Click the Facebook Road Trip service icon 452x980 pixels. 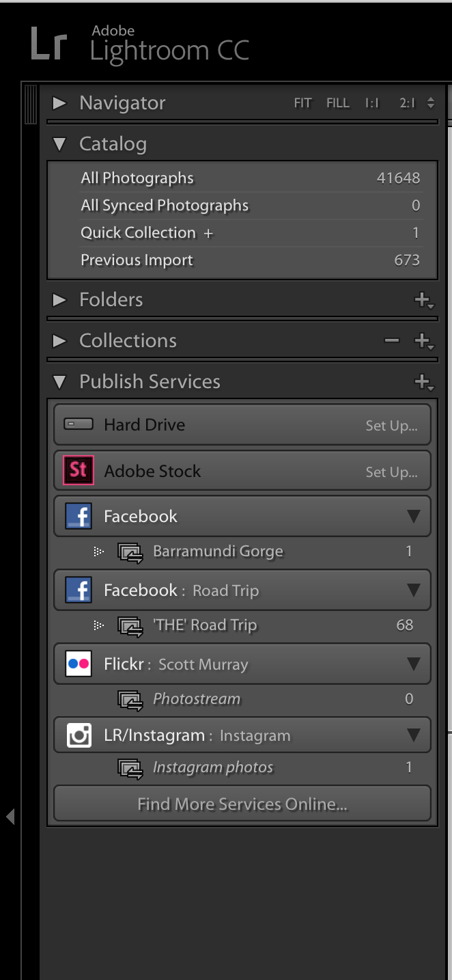(78, 590)
